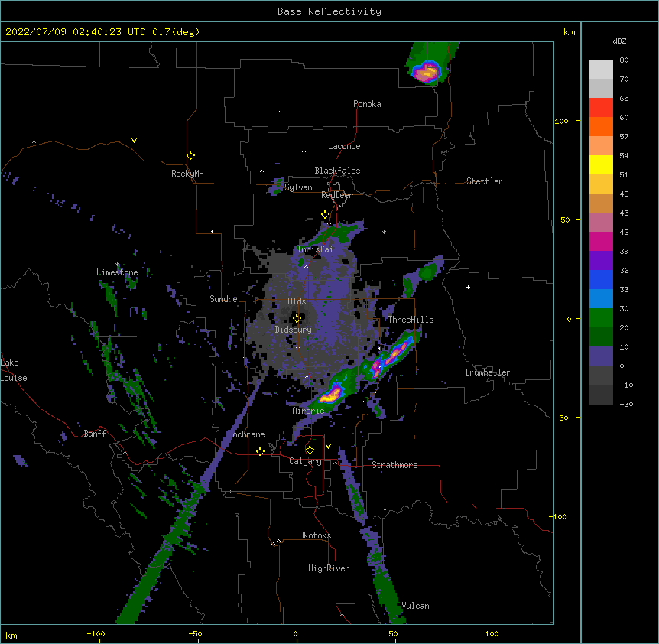Click the white plus marker west of Drumheller

click(x=468, y=287)
